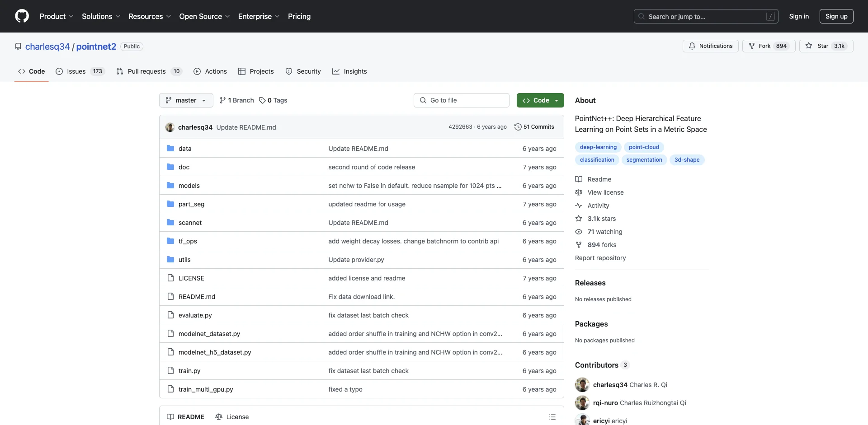Click the pulse icon beside Activity

pyautogui.click(x=579, y=205)
